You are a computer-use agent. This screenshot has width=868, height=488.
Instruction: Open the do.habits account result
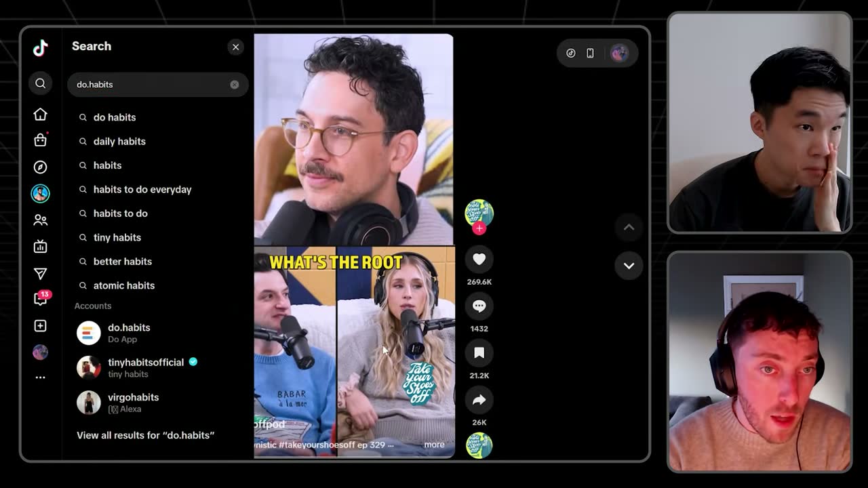[x=157, y=333]
